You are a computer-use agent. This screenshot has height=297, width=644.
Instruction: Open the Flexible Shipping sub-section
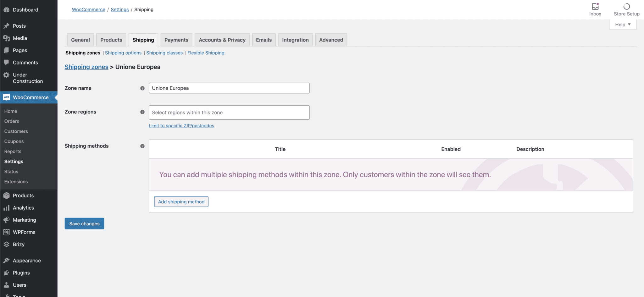(206, 53)
